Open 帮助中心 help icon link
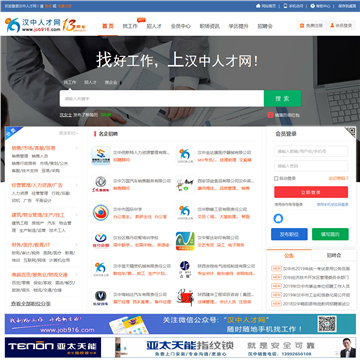This screenshot has width=360, height=360. pos(320,6)
